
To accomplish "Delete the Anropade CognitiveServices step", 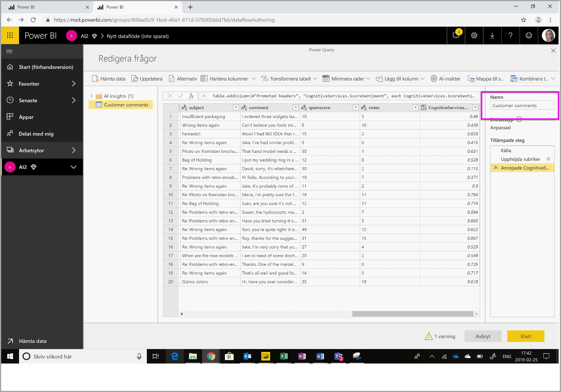I will coord(496,168).
